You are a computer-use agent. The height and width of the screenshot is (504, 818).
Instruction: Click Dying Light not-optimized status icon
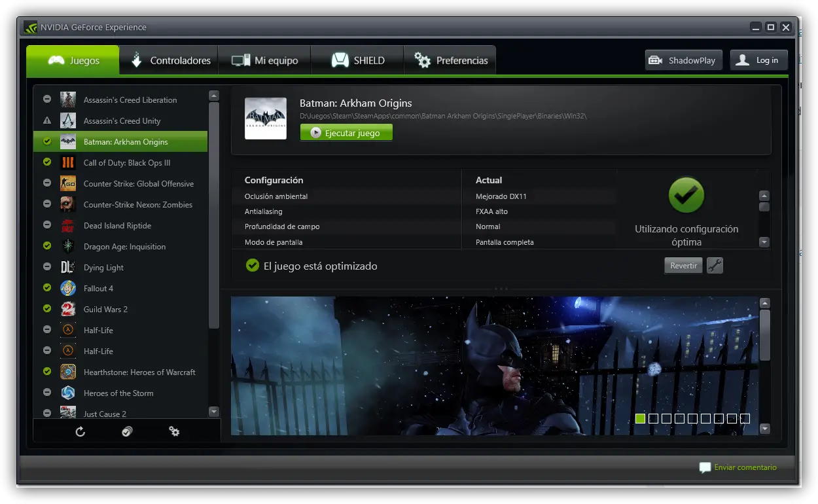tap(47, 267)
